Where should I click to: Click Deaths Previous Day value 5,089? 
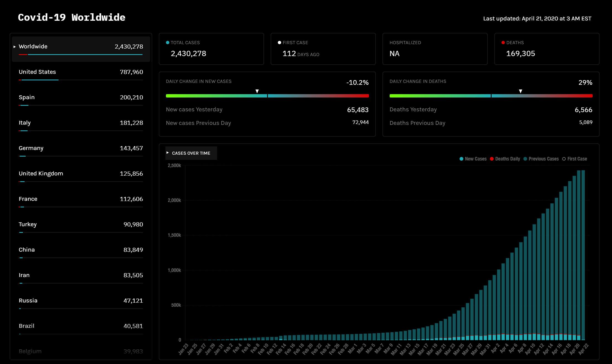pos(585,122)
